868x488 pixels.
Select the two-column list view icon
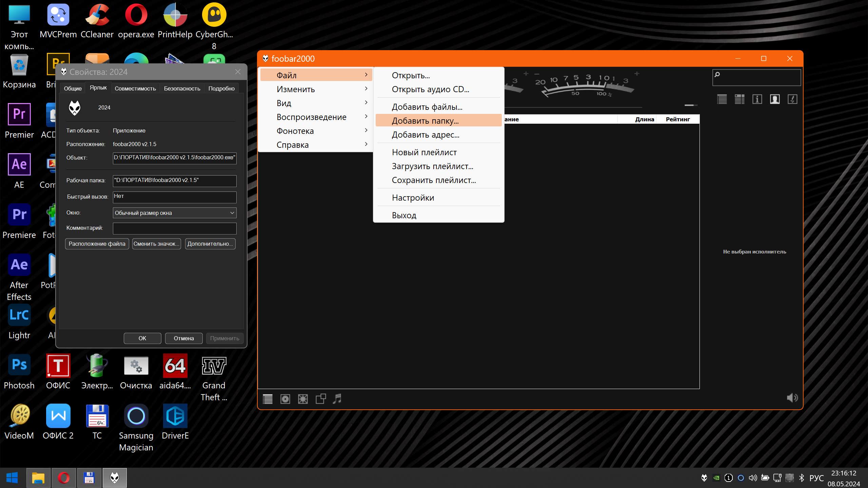tap(739, 99)
